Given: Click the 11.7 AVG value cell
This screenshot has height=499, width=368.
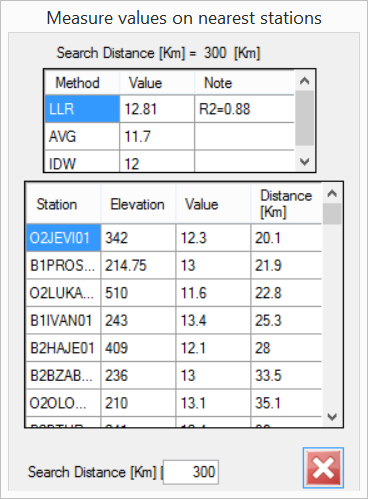Looking at the screenshot, I should (157, 136).
